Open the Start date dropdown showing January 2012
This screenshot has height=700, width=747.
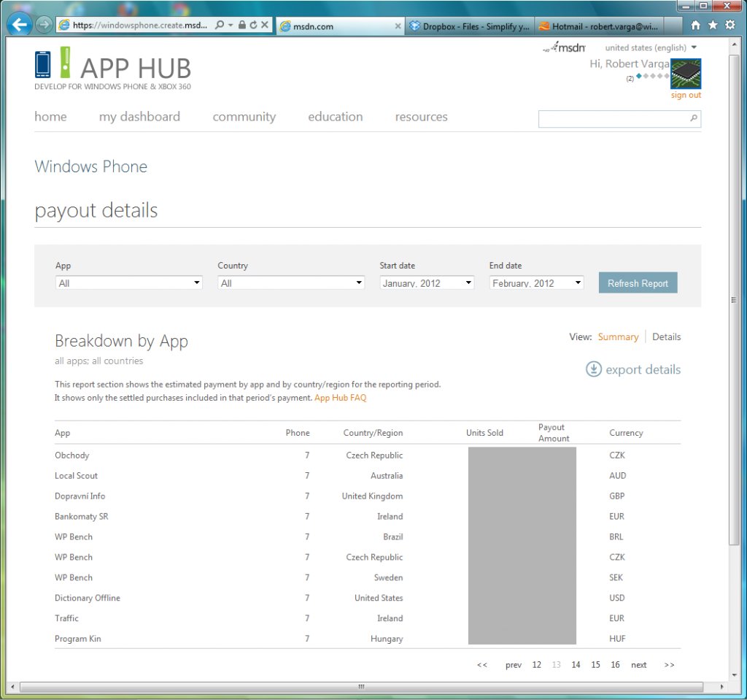click(427, 282)
